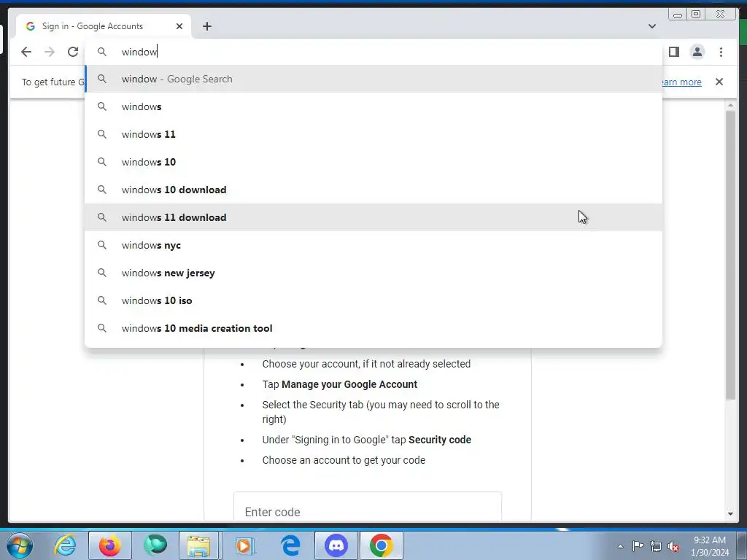Open the Learn more link

pos(681,82)
